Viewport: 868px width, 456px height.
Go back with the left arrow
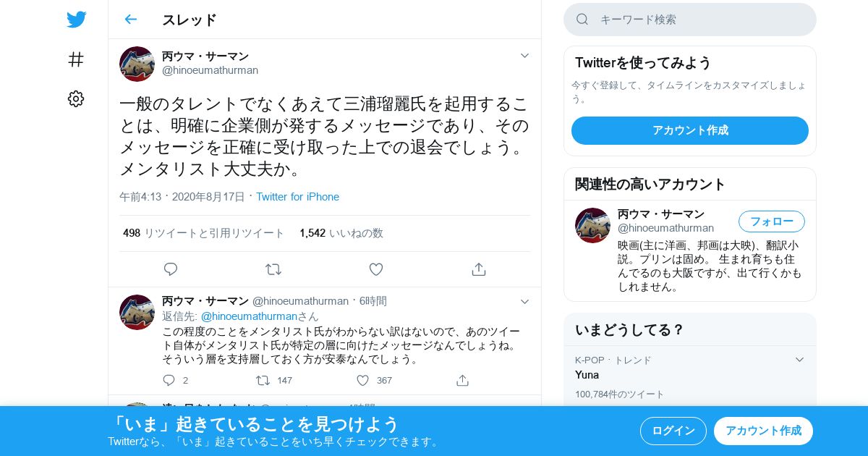tap(130, 20)
